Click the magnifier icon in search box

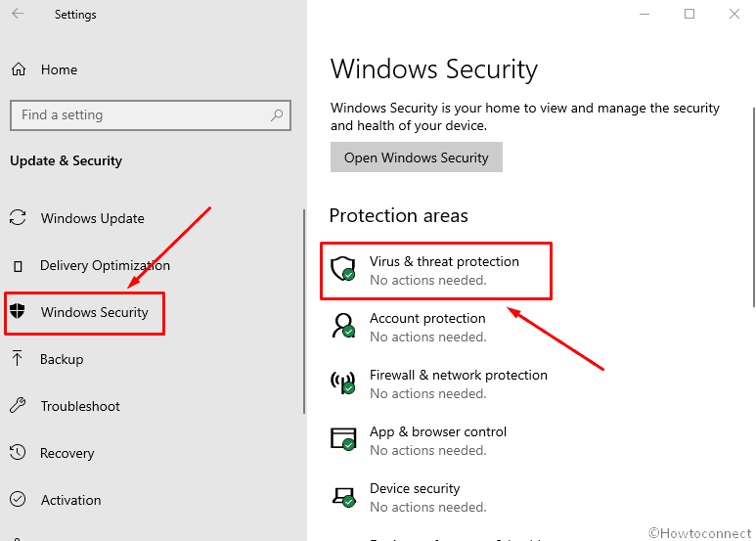277,115
